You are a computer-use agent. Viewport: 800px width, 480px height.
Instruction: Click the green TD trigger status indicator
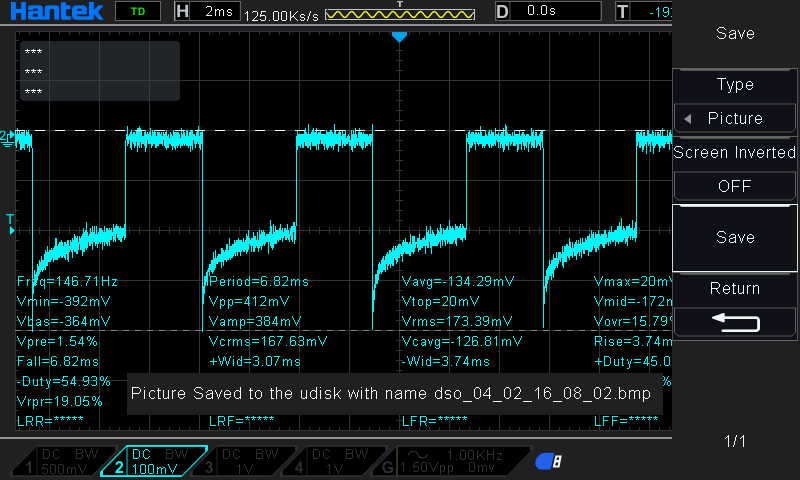[x=137, y=12]
